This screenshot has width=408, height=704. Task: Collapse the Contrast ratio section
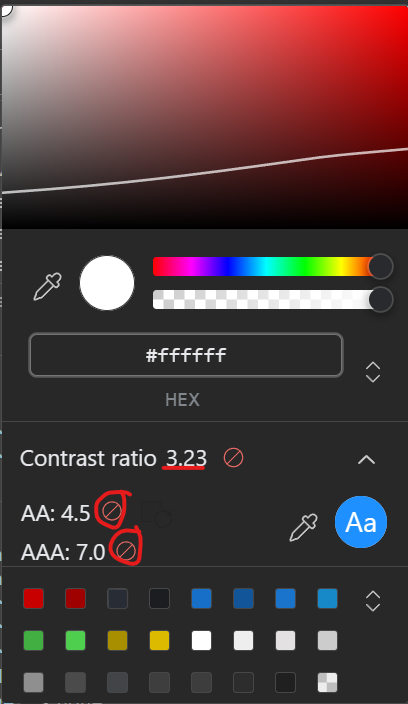click(367, 459)
